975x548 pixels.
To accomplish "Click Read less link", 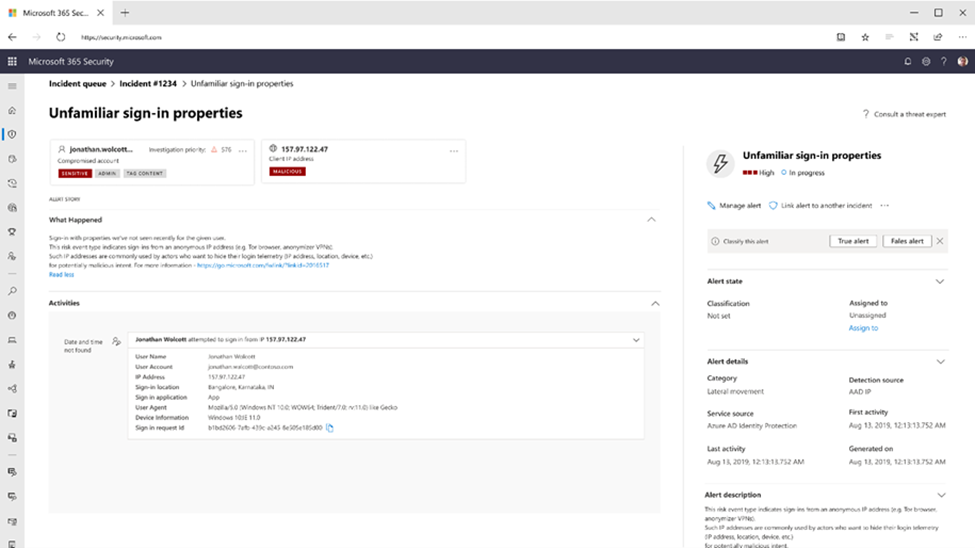I will click(x=62, y=274).
